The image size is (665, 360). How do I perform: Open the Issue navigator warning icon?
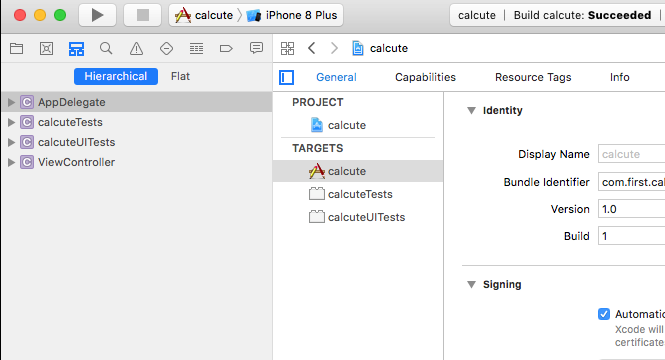[136, 48]
